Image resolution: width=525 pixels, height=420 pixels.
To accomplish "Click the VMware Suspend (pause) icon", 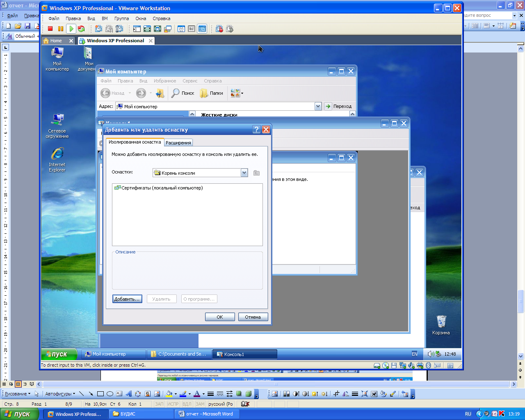I will pos(61,29).
